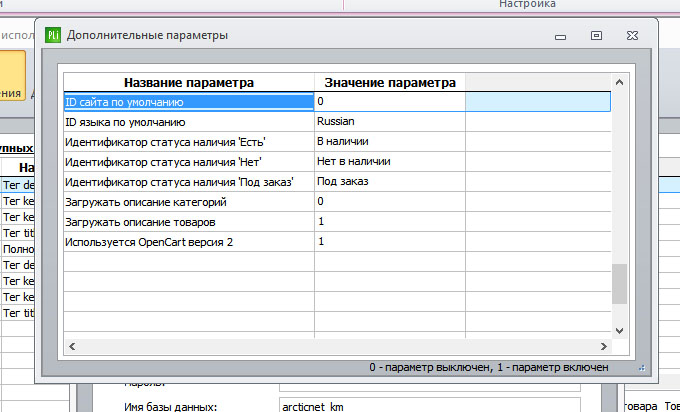Minimize the Дополнительные параметры dialog
This screenshot has width=680, height=412.
pyautogui.click(x=560, y=36)
